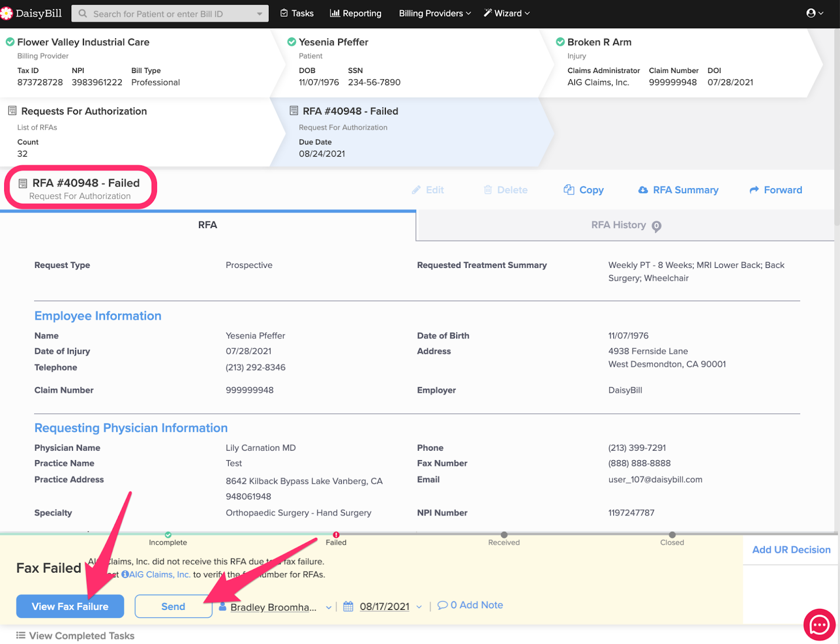Click the calendar icon next to due date

click(x=348, y=607)
